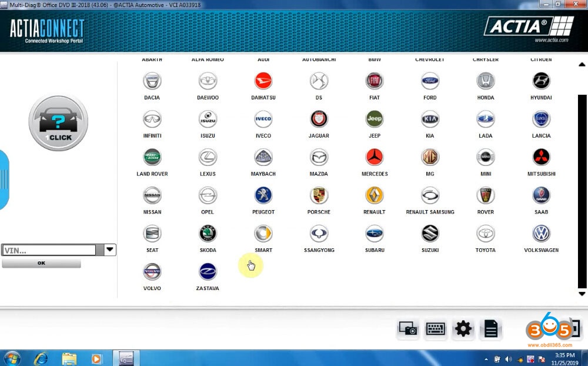Pick the DS brand logo
This screenshot has width=588, height=366.
319,81
